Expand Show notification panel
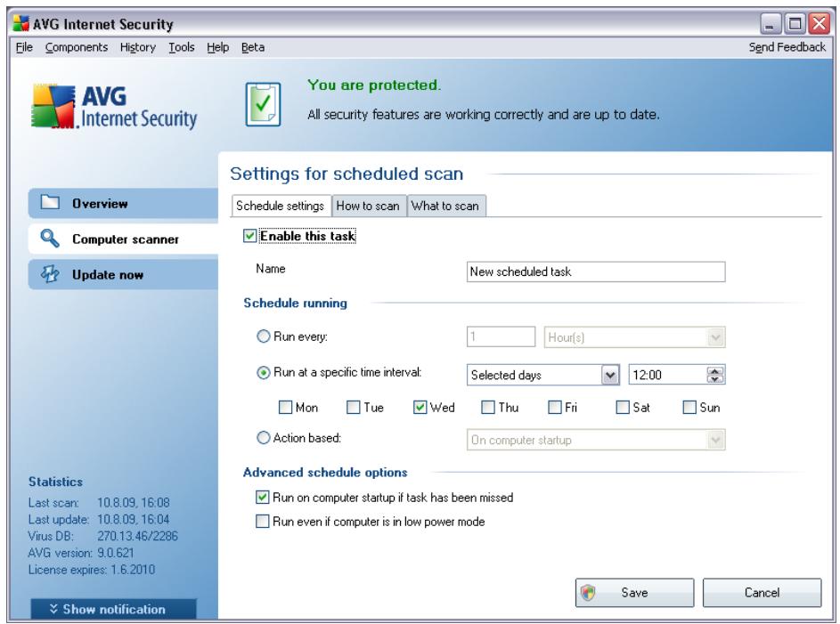 (x=113, y=609)
